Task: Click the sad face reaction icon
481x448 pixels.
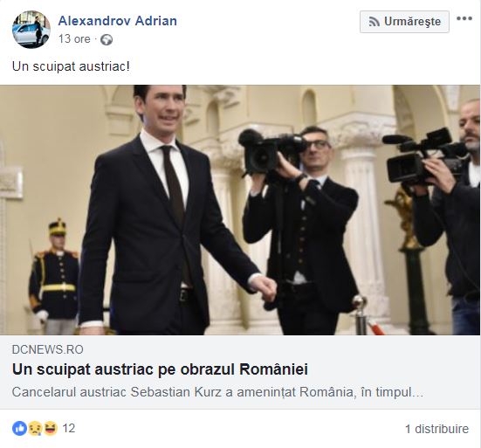Action: [x=35, y=429]
